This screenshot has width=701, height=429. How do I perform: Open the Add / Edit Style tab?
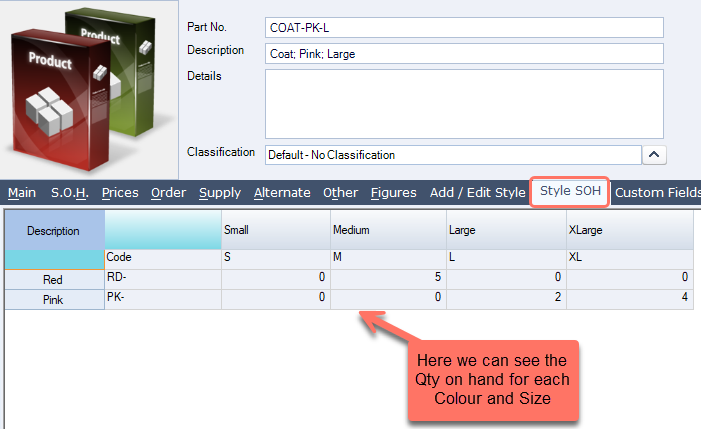pyautogui.click(x=477, y=193)
